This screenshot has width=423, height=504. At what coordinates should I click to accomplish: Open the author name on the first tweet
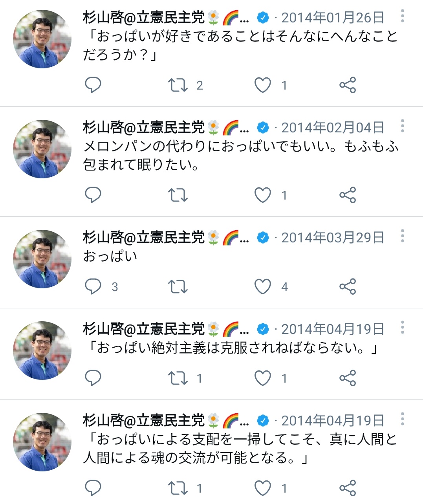click(x=144, y=18)
